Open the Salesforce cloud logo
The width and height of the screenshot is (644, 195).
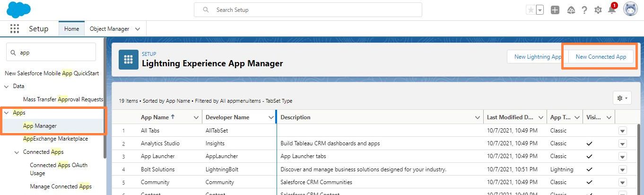click(x=18, y=9)
